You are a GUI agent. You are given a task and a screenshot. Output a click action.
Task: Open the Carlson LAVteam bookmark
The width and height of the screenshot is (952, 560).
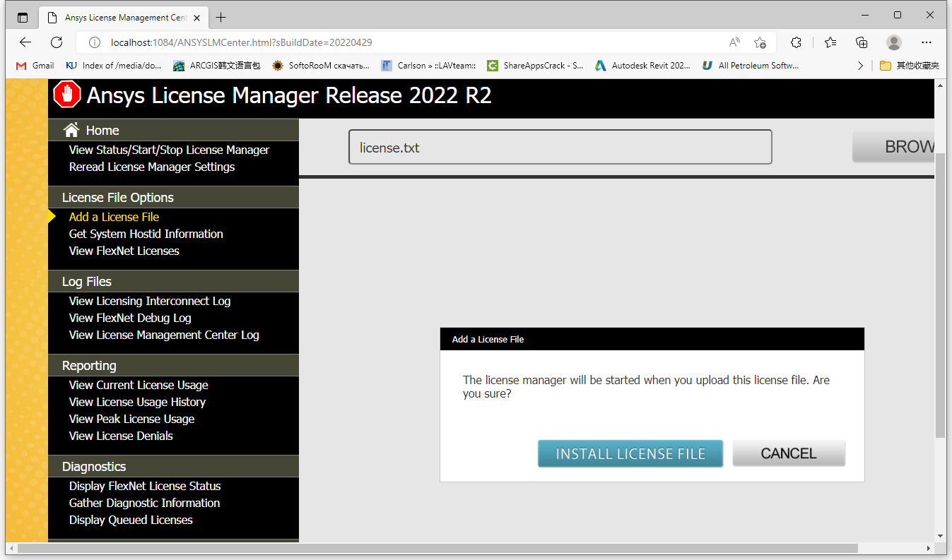(428, 66)
